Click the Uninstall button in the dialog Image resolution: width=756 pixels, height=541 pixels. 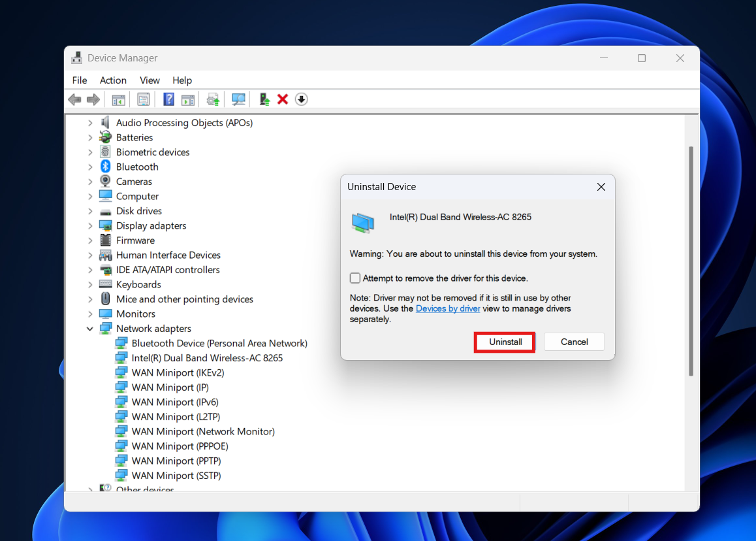(504, 342)
